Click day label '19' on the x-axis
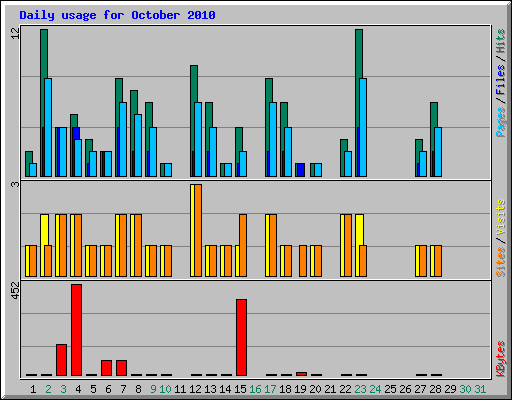Screen dimensions: 512x400 click(300, 389)
